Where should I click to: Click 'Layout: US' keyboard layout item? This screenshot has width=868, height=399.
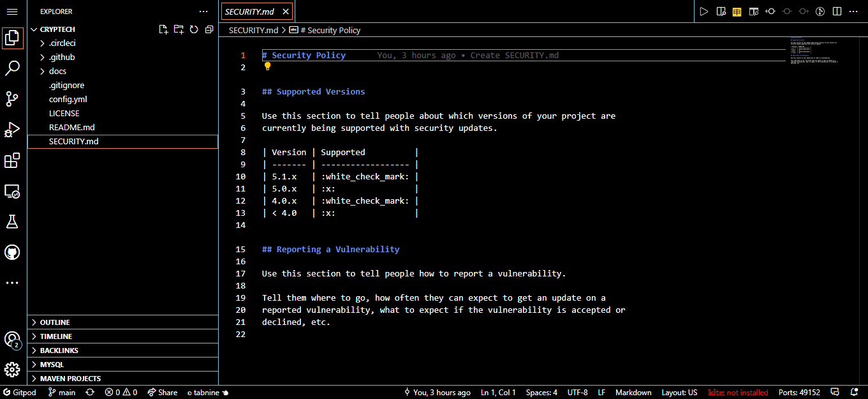679,393
